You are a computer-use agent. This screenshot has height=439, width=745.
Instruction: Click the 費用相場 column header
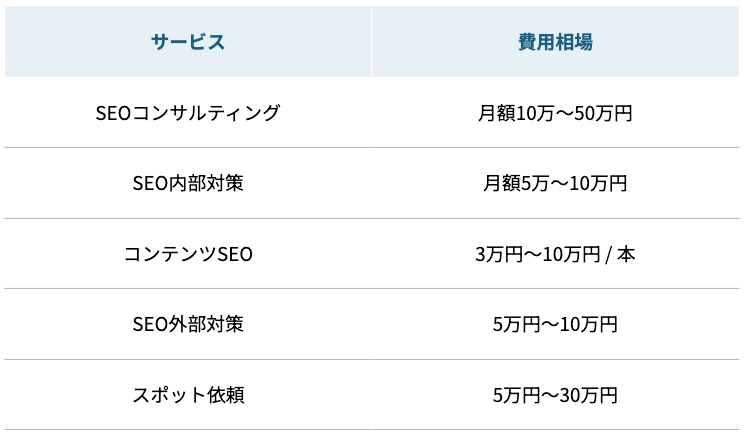pyautogui.click(x=555, y=42)
